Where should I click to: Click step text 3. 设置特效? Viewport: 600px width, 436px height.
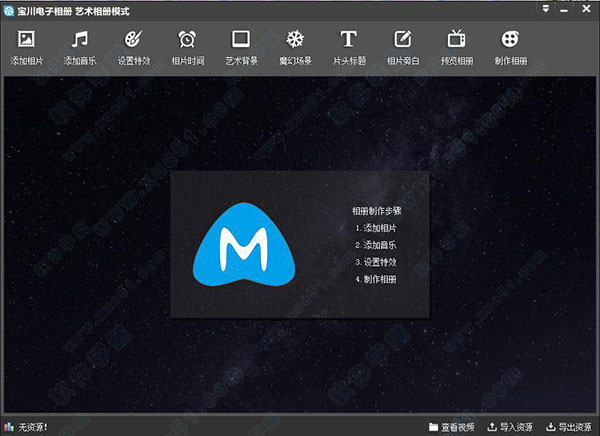pyautogui.click(x=375, y=262)
